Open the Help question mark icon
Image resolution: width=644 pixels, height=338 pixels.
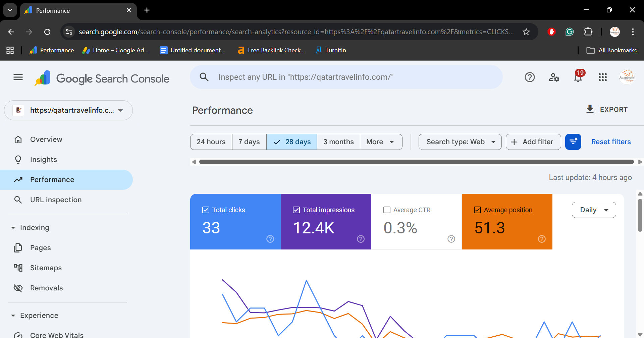(x=530, y=77)
